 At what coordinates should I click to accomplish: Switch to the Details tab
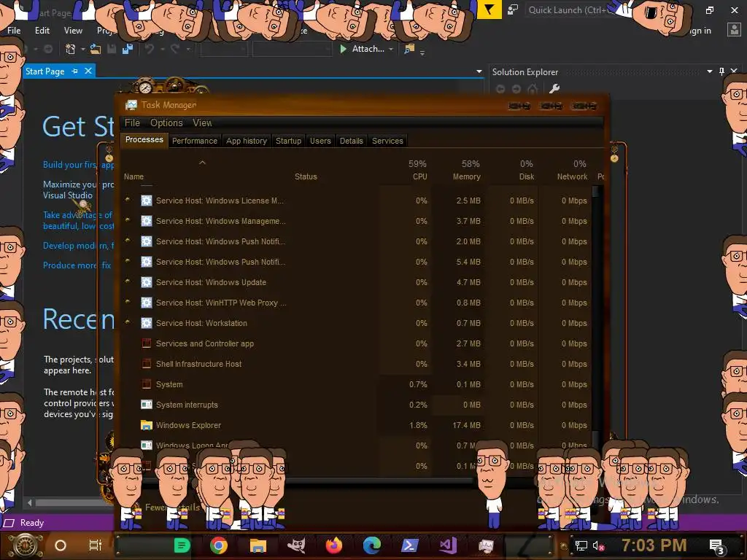[351, 141]
